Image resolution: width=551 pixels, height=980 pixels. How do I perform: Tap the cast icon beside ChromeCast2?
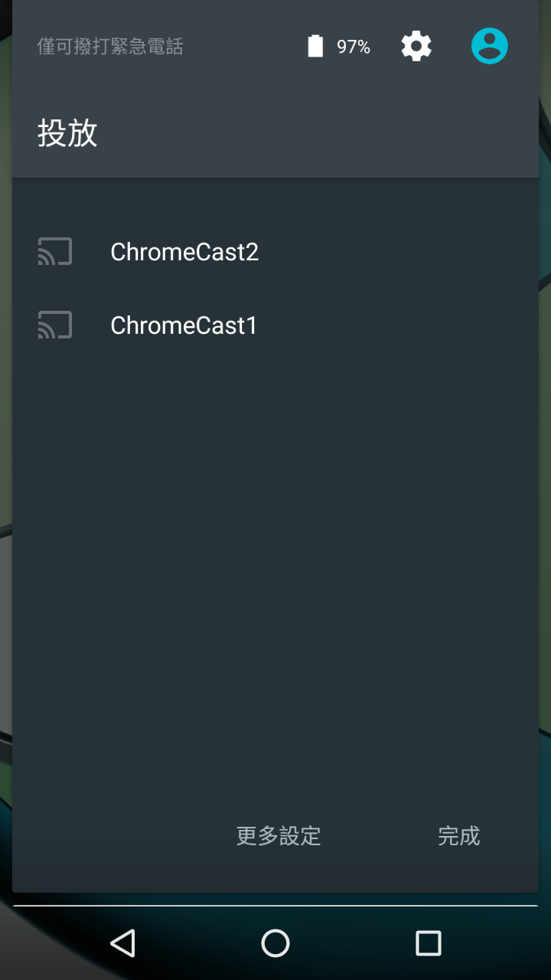(x=55, y=251)
